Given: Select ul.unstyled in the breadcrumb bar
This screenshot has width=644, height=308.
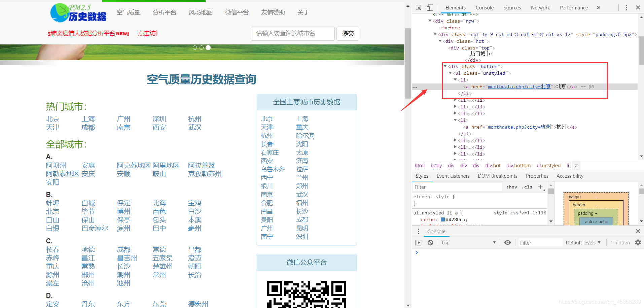Looking at the screenshot, I should point(548,165).
